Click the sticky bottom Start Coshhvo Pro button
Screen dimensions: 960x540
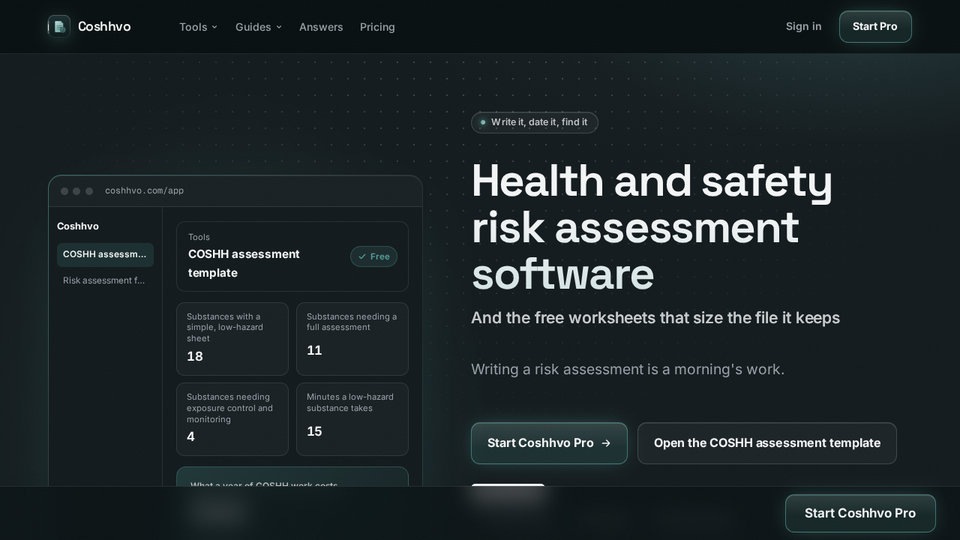[x=860, y=513]
